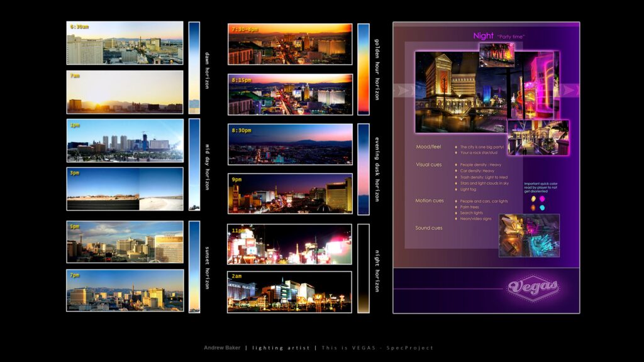Image resolution: width=644 pixels, height=362 pixels.
Task: Select the 9pm evening dusk thumbnail
Action: tap(290, 194)
